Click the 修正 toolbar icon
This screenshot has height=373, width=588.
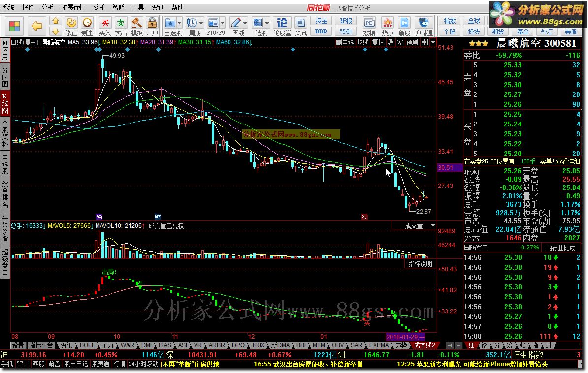pos(71,26)
